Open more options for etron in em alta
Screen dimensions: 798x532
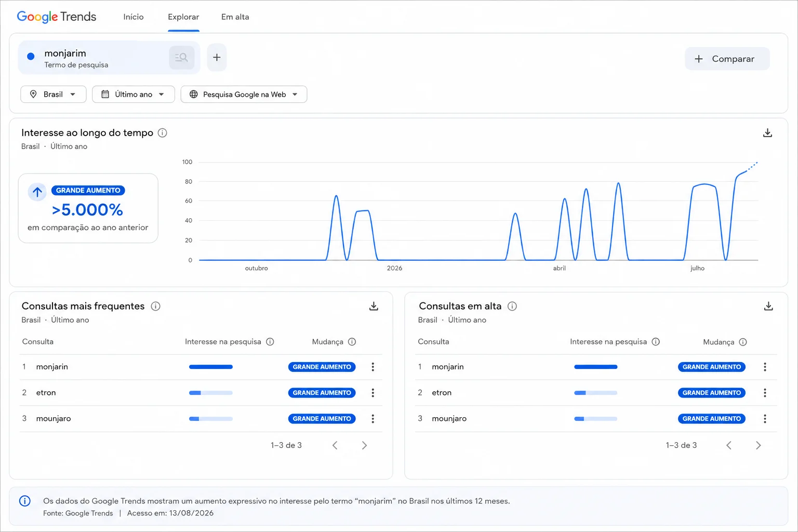(x=765, y=393)
